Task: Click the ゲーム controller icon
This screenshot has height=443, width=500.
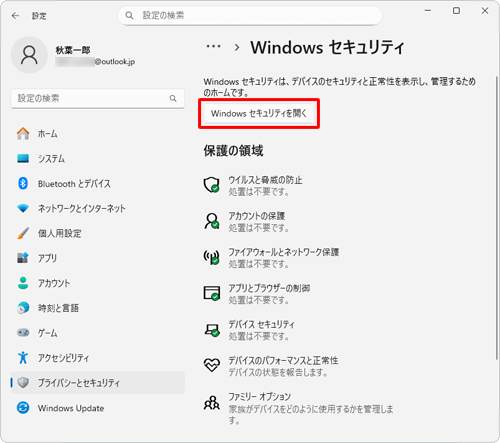Action: [23, 333]
